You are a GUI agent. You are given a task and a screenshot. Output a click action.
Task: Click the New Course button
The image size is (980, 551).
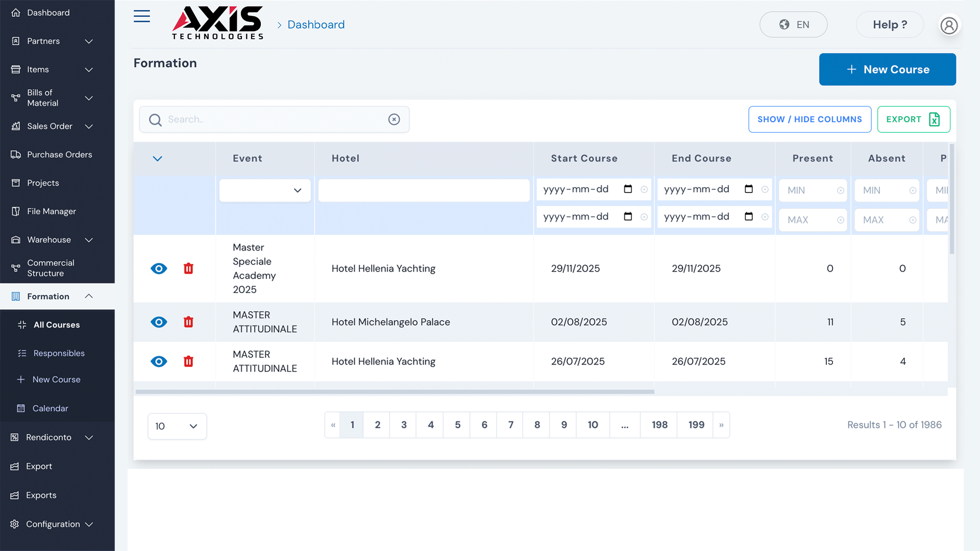[x=887, y=69]
